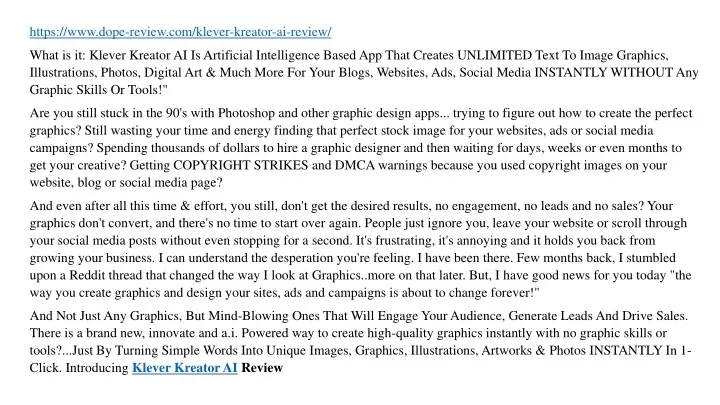This screenshot has width=720, height=405.
Task: Click the words "Are you still stuck"
Action: click(x=76, y=113)
